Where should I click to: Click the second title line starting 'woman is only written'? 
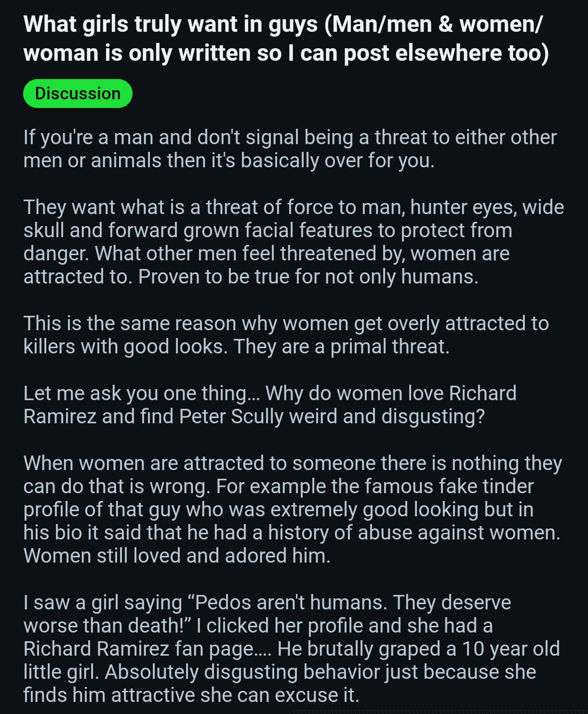tap(286, 53)
